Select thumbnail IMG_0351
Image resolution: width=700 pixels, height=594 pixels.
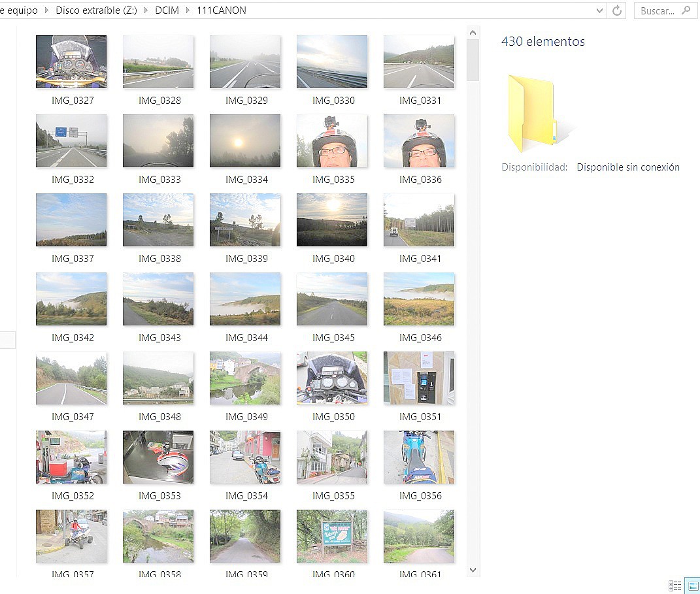[x=419, y=378]
